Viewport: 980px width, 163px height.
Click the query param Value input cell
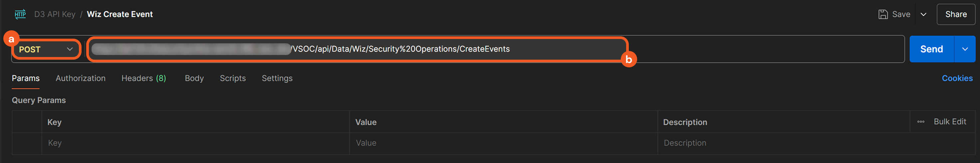502,143
